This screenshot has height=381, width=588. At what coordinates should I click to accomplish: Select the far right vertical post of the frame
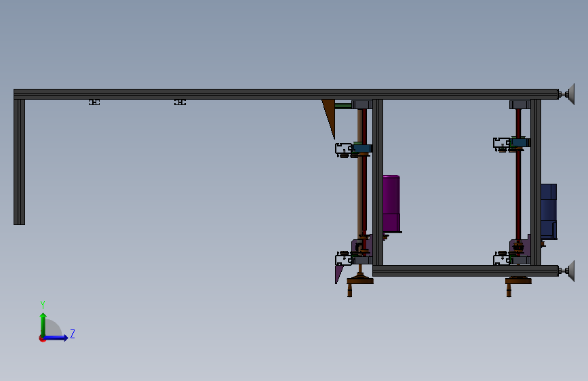coord(536,182)
